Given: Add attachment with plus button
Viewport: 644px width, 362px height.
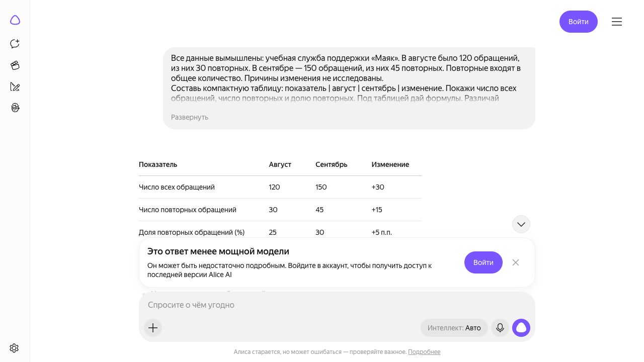Looking at the screenshot, I should point(153,328).
